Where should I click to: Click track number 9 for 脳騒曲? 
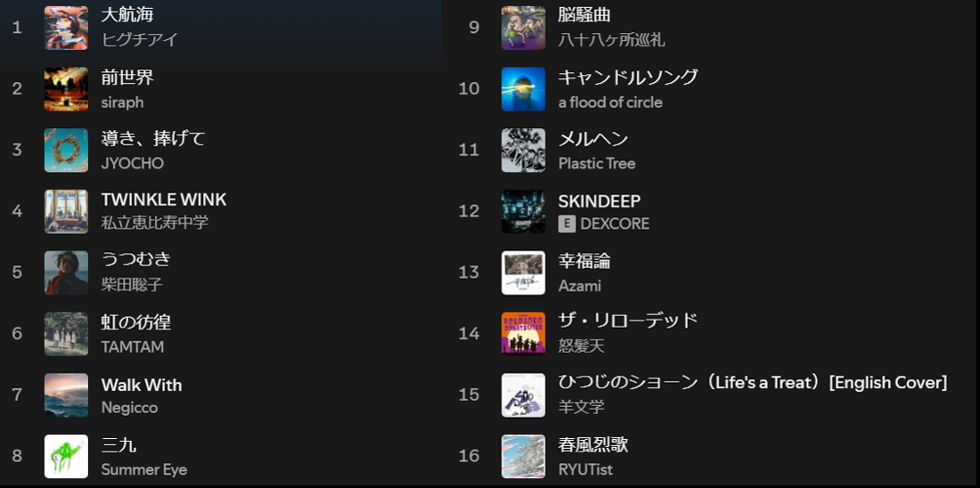pos(474,28)
